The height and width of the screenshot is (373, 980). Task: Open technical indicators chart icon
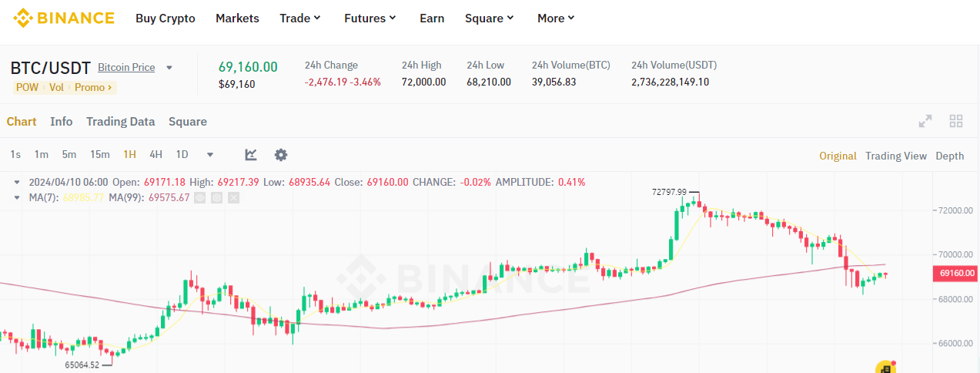coord(251,155)
